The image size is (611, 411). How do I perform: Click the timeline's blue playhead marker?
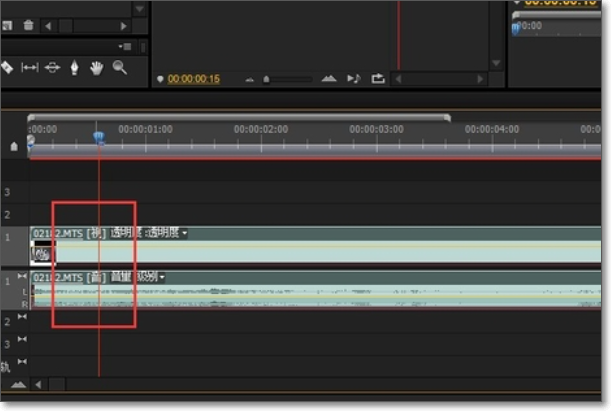click(x=99, y=137)
